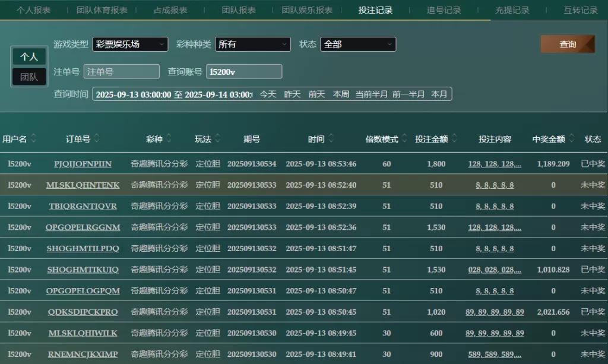Screen dimensions: 608x364
Task: Sort by 彩种 using its arrow icon
Action: (x=169, y=138)
